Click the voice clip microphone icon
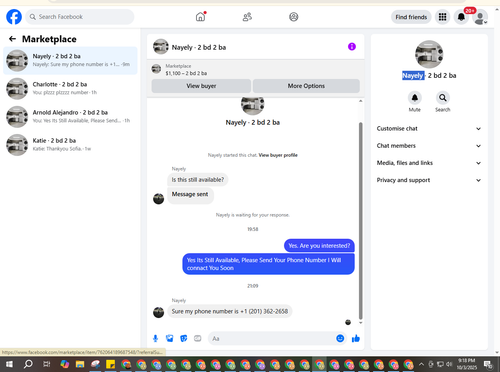Screen dimensions: 500x372 pyautogui.click(x=155, y=339)
